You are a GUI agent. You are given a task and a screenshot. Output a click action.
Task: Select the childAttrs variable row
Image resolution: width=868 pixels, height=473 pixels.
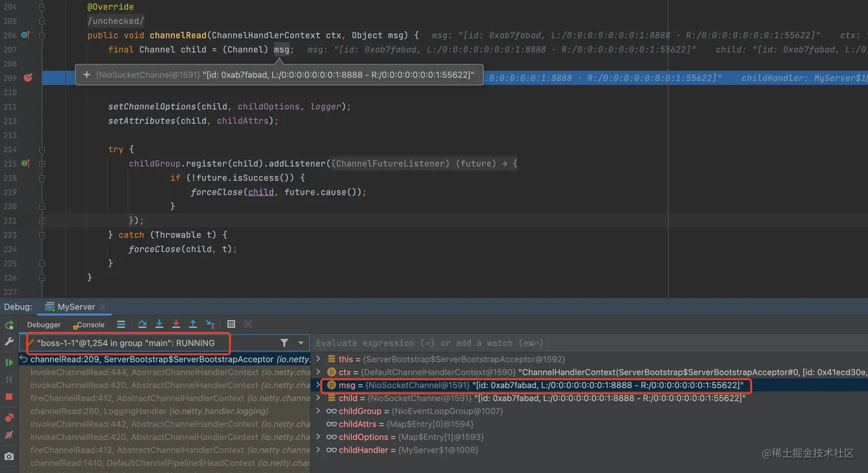590,424
